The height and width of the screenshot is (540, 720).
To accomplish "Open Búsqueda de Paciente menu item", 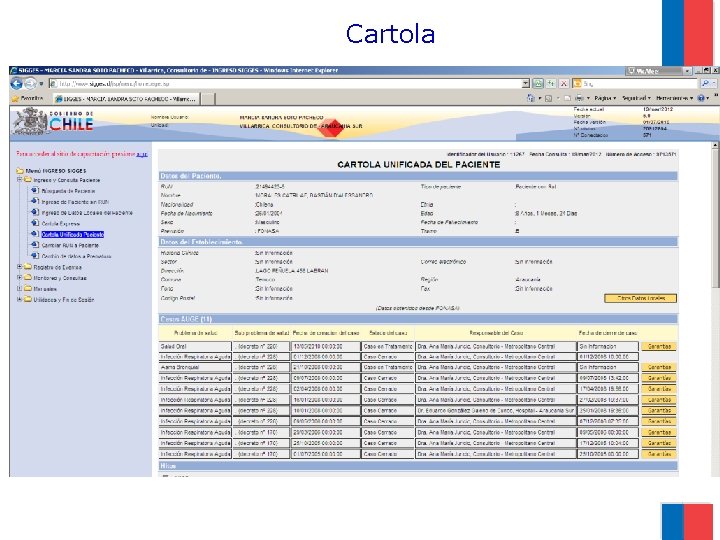I will tap(68, 191).
